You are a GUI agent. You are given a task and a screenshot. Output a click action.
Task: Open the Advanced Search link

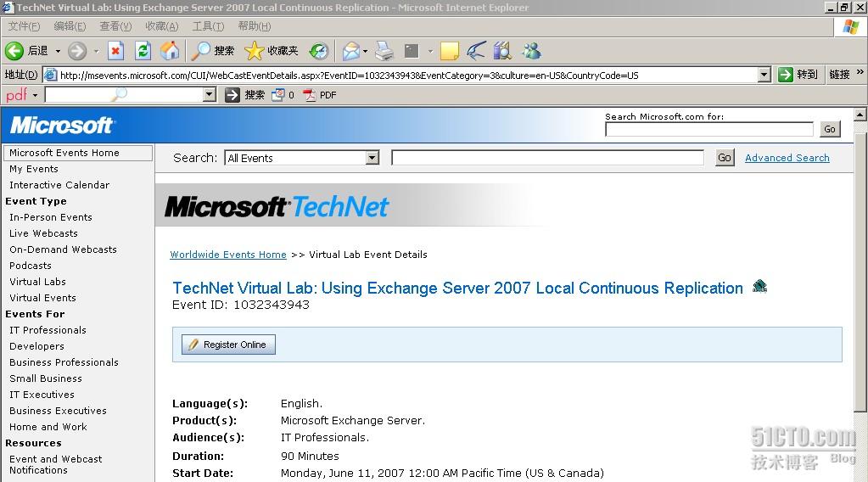pos(787,158)
